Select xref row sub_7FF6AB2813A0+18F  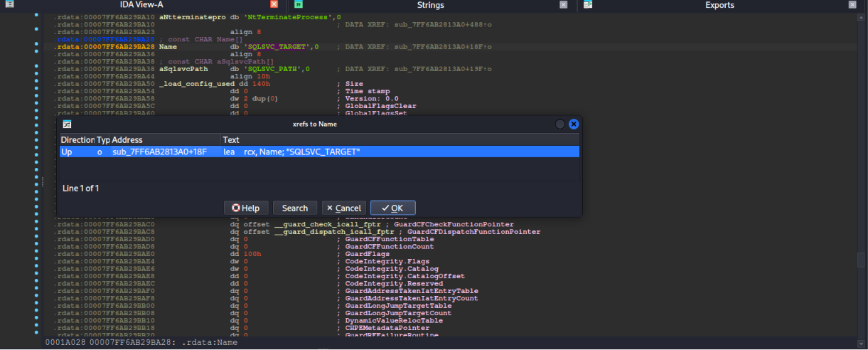pyautogui.click(x=319, y=152)
